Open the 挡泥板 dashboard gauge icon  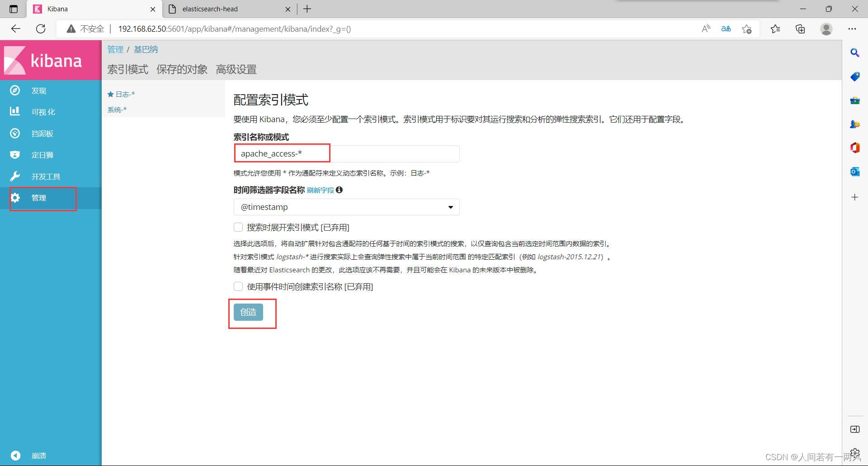pyautogui.click(x=15, y=133)
